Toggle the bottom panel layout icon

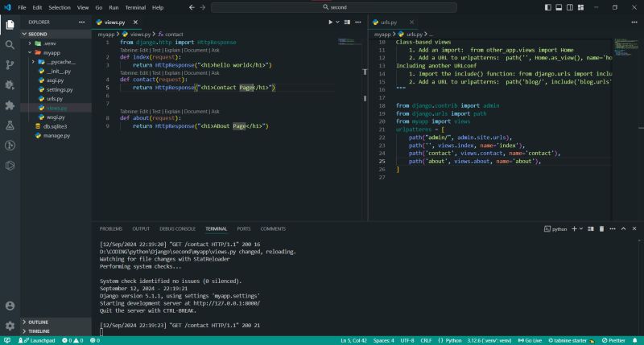point(559,7)
